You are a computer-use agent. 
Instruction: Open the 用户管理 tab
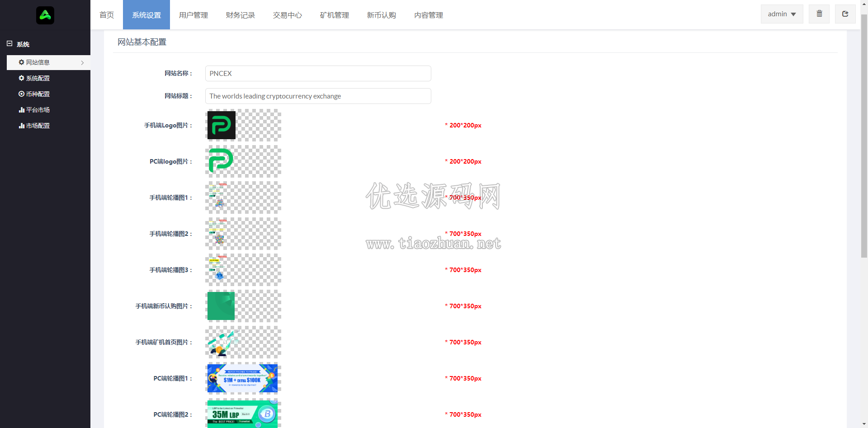pos(193,15)
